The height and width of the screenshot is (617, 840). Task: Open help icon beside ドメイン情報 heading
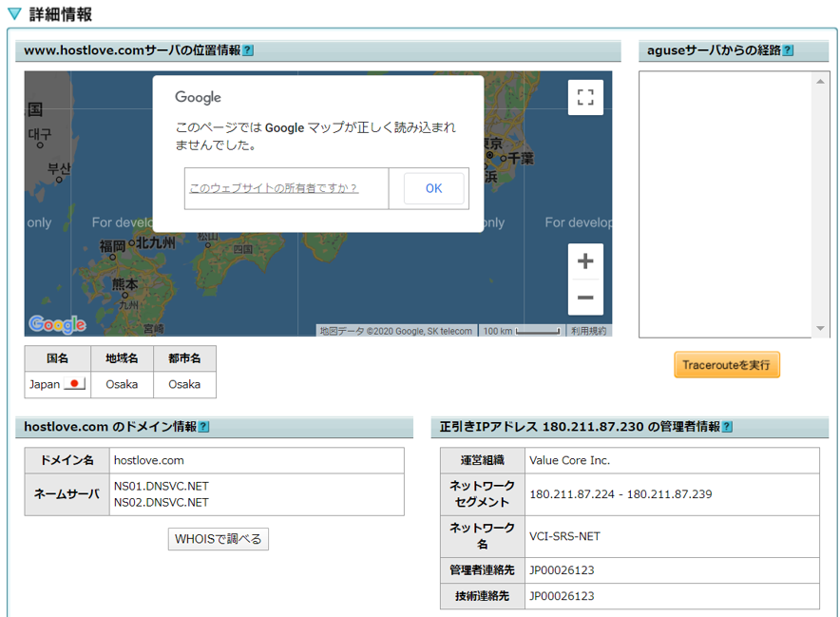pos(203,427)
